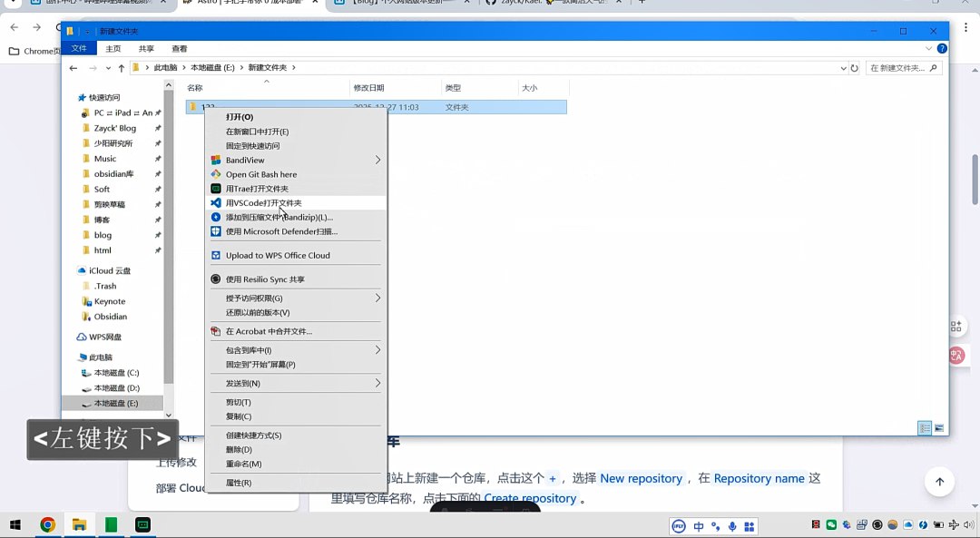980x538 pixels.
Task: Switch to large icons view in Explorer
Action: click(939, 428)
